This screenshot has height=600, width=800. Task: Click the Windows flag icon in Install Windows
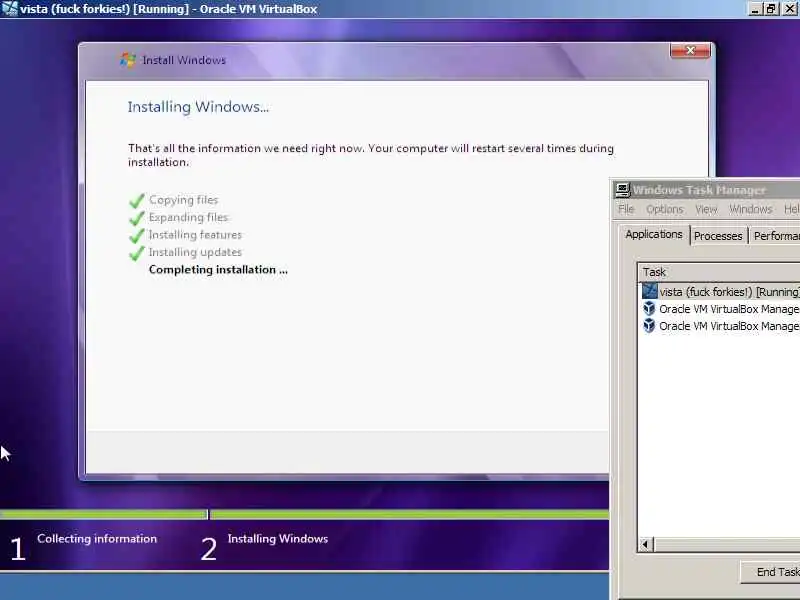coord(128,60)
